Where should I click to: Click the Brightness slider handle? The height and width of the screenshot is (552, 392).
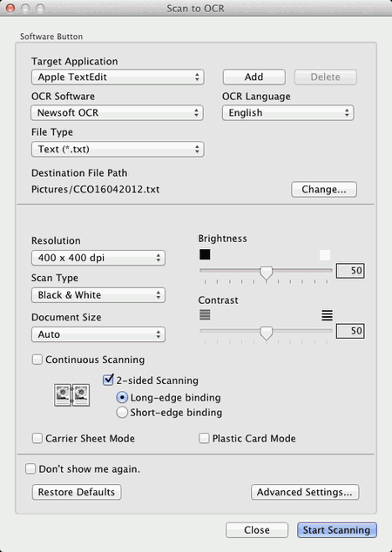(x=267, y=273)
